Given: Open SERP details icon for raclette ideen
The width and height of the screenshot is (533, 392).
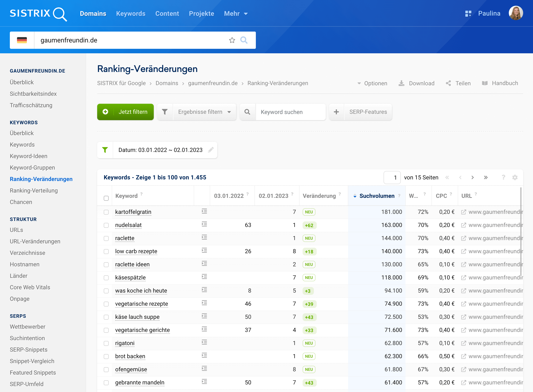Looking at the screenshot, I should point(204,264).
